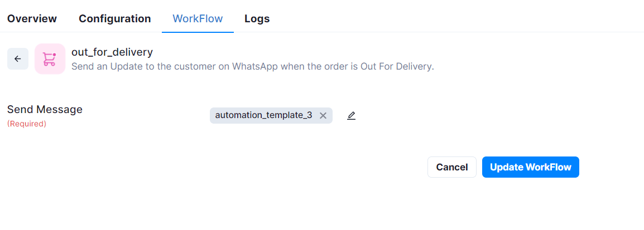Image resolution: width=644 pixels, height=230 pixels.
Task: Click the word "customer" in the description
Action: tap(202, 66)
